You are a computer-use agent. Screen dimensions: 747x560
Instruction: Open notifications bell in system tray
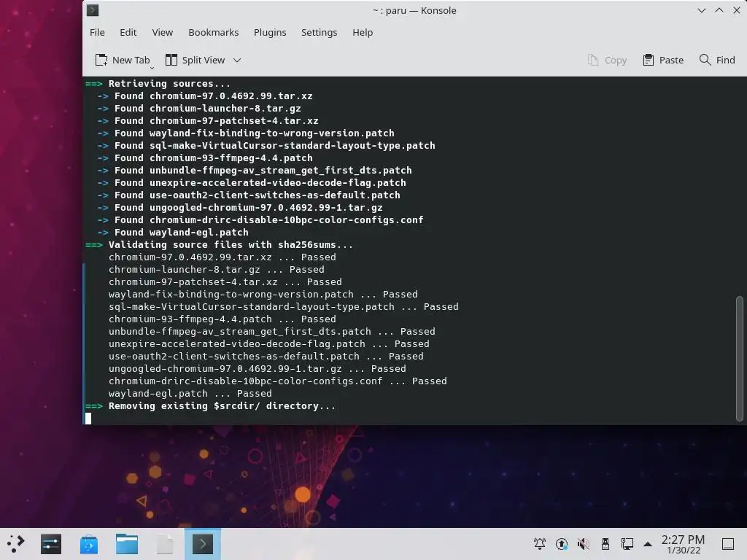(540, 544)
